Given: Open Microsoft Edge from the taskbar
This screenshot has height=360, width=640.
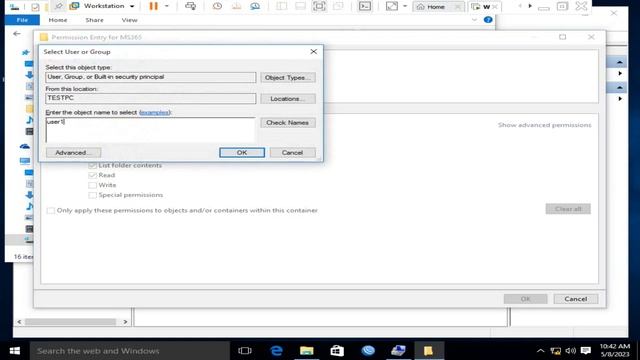Looking at the screenshot, I should (x=276, y=351).
